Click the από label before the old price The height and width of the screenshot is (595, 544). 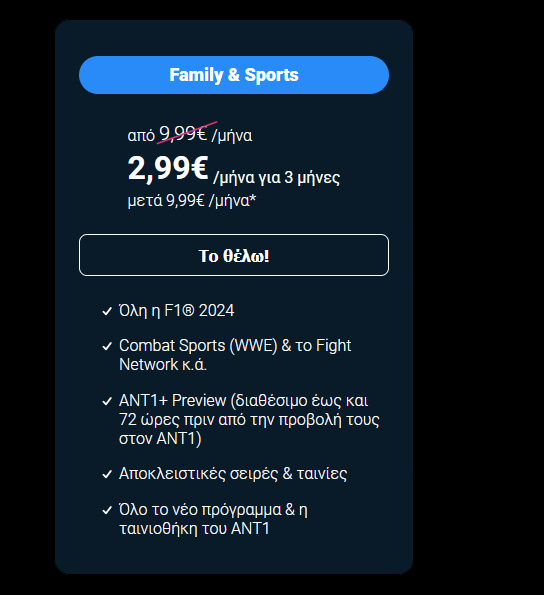pos(141,136)
